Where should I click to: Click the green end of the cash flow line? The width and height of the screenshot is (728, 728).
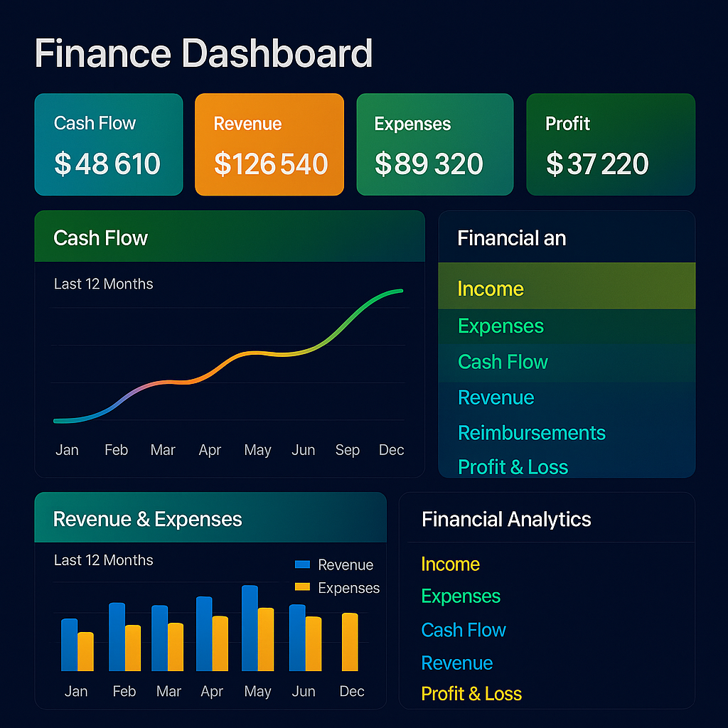tap(398, 291)
